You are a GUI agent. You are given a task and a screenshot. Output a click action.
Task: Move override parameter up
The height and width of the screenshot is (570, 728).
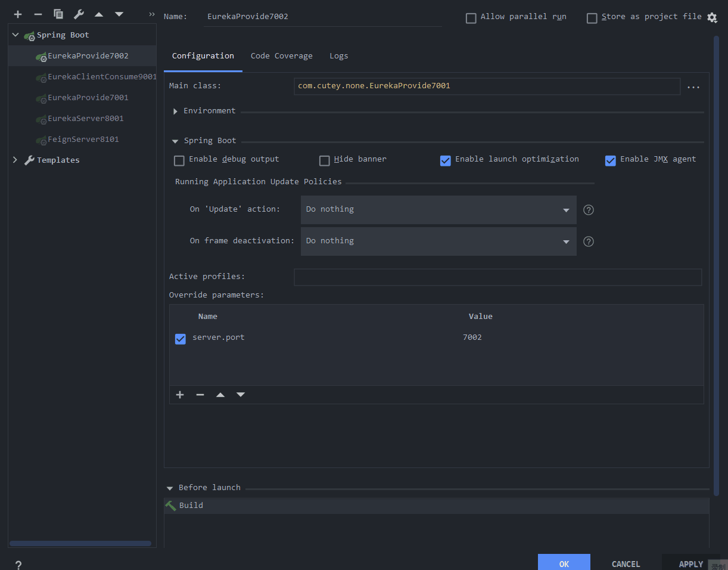tap(220, 395)
